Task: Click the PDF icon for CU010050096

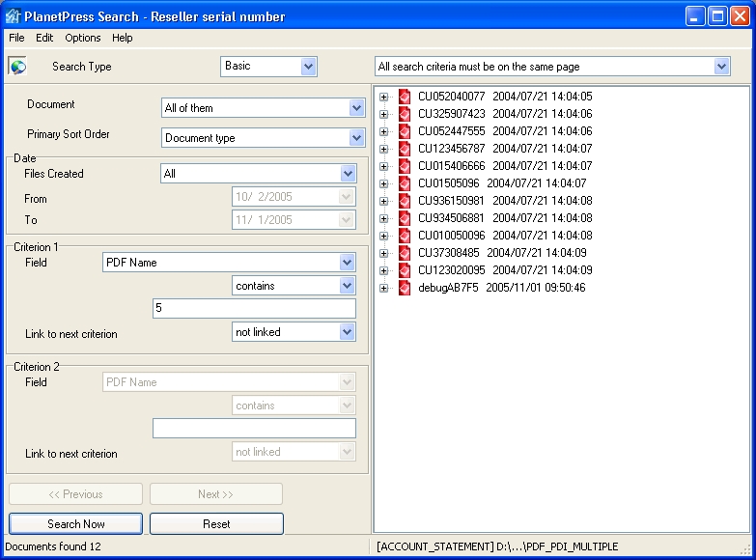Action: click(x=404, y=236)
